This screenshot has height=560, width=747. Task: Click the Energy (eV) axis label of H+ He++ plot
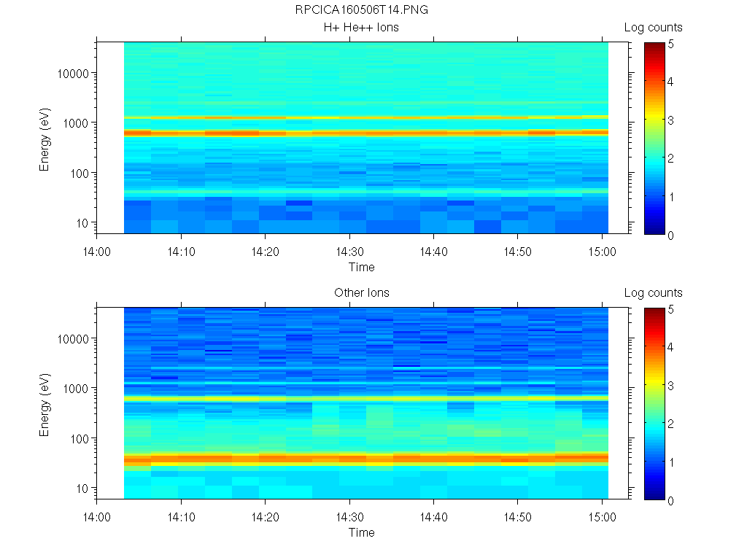[x=44, y=139]
